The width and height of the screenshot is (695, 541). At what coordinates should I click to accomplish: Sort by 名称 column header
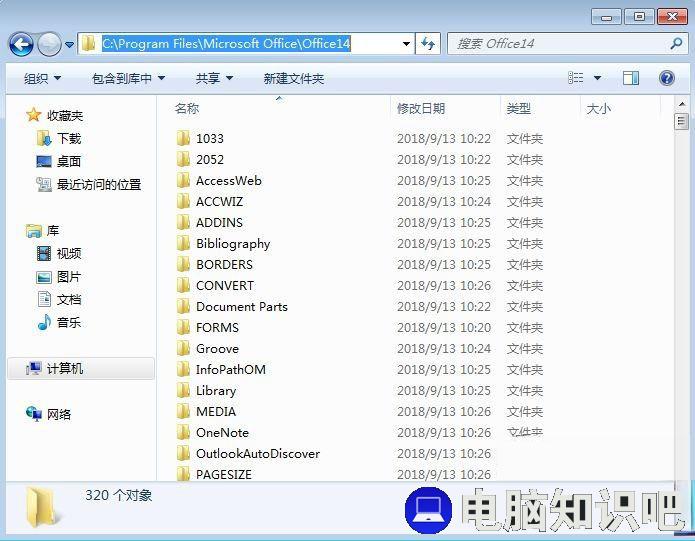[x=187, y=109]
